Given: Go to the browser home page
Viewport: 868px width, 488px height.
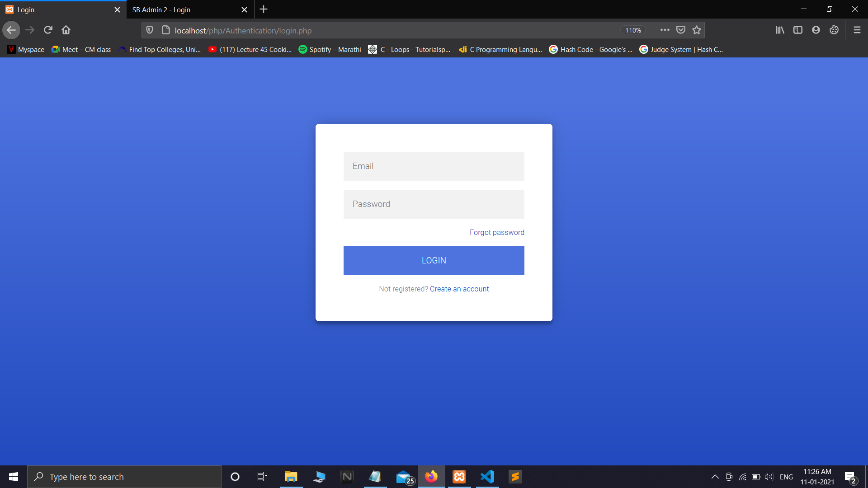Looking at the screenshot, I should coord(66,30).
